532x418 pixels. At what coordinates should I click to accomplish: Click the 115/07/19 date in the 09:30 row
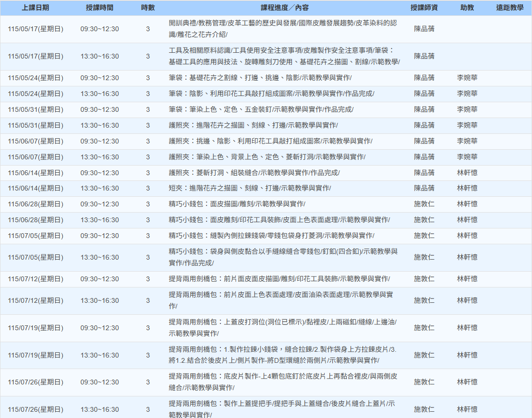(x=36, y=328)
